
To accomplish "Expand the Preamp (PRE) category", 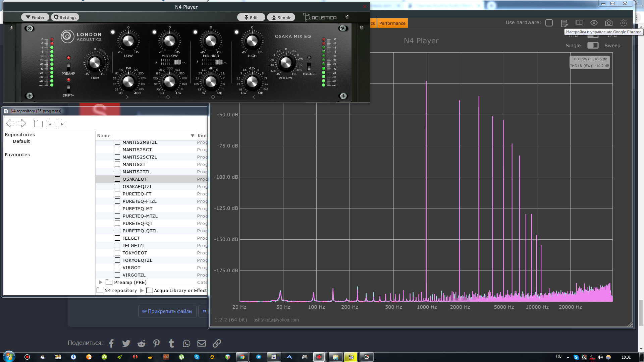I will pos(100,282).
